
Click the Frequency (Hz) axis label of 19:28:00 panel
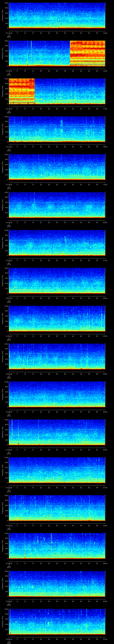[3, 546]
